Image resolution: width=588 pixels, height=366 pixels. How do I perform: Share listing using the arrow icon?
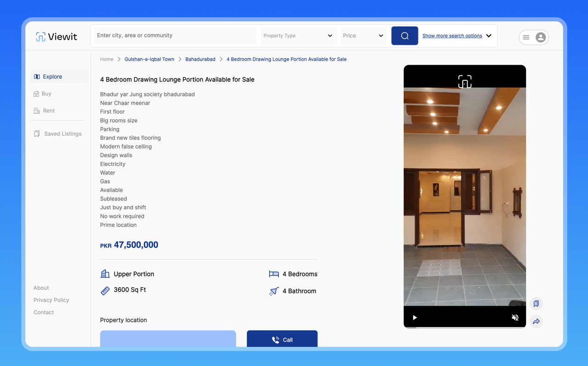coord(536,321)
